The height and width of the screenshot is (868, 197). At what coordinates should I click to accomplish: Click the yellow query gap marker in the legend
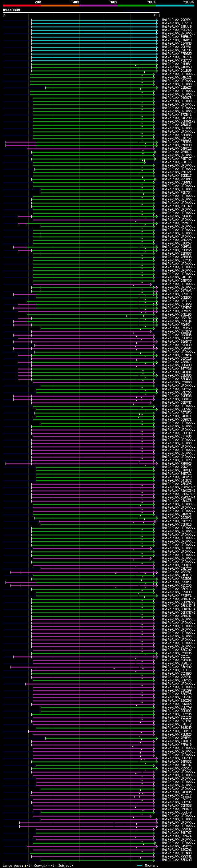[x=25, y=865]
